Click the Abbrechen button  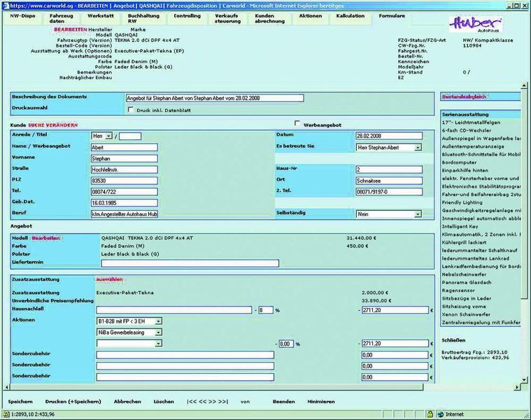[x=127, y=401]
